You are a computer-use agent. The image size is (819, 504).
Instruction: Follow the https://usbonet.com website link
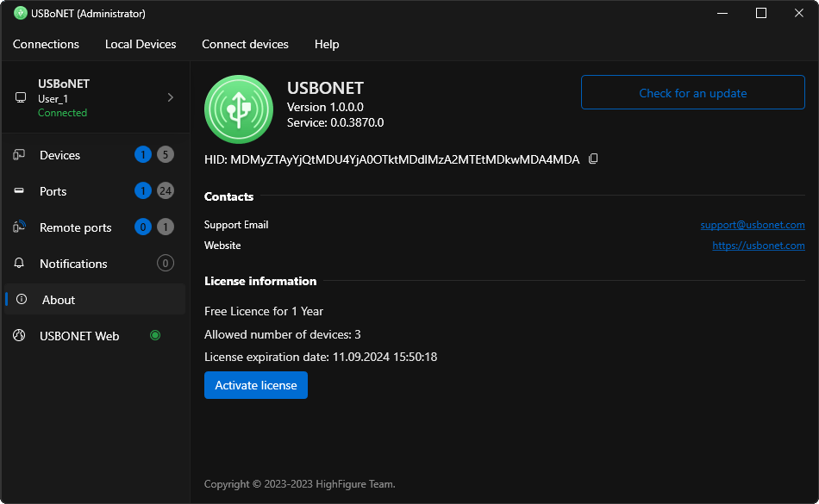coord(758,246)
